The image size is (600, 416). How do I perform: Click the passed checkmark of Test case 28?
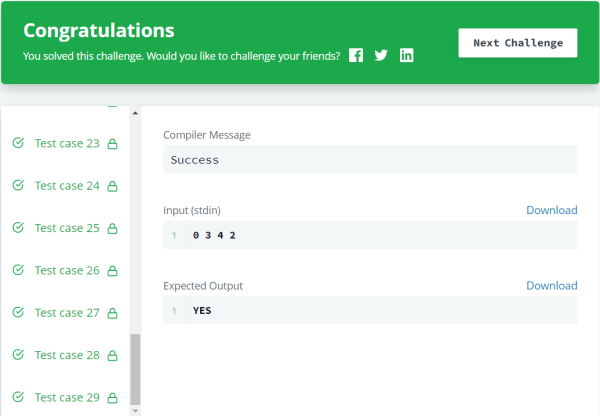click(x=18, y=355)
